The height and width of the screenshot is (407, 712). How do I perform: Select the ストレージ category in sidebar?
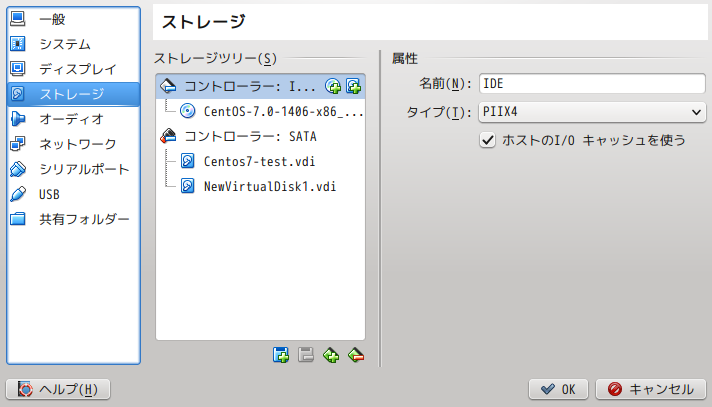(x=73, y=94)
